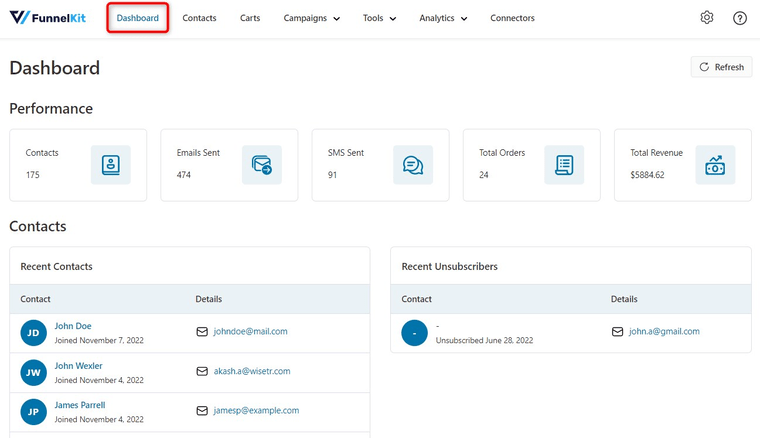
Task: Click jamesp@example.com email link
Action: [256, 410]
